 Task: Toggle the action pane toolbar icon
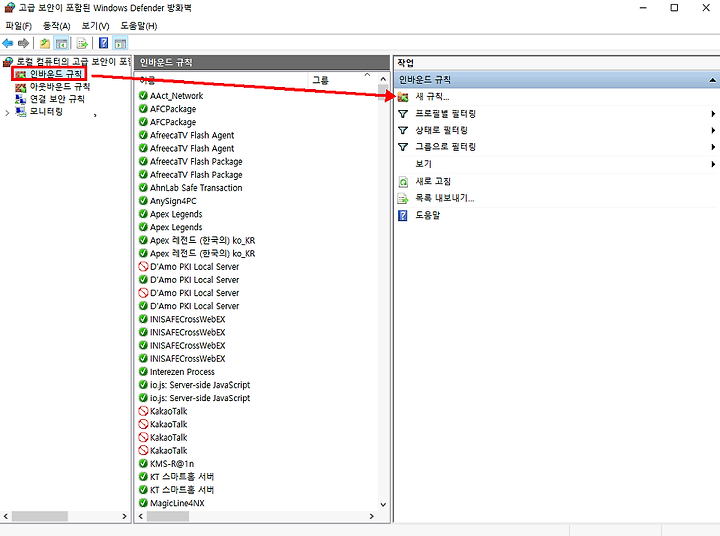click(120, 43)
